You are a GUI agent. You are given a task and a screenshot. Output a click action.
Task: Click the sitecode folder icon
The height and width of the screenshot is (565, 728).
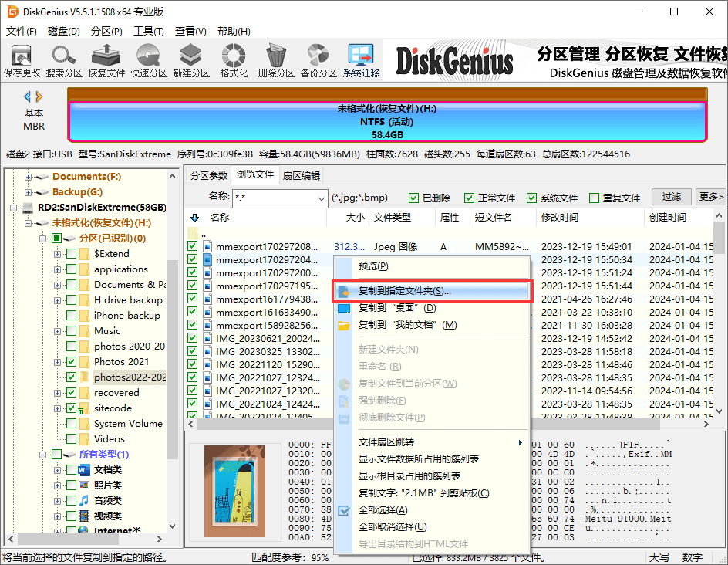(83, 408)
